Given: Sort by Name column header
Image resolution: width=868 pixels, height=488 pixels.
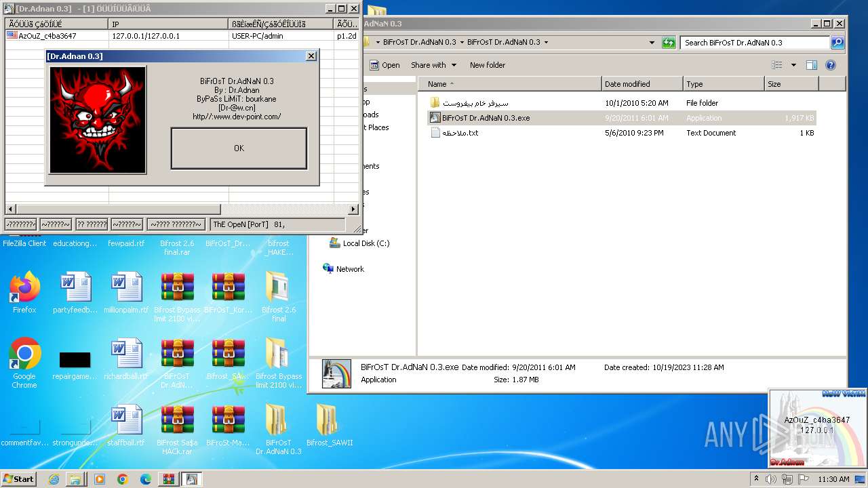Looking at the screenshot, I should coord(510,84).
